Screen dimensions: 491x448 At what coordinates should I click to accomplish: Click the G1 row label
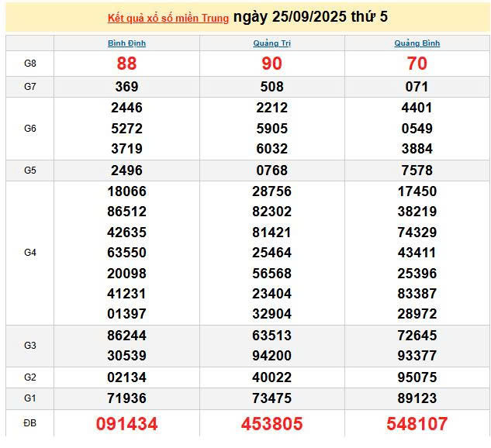click(x=30, y=398)
